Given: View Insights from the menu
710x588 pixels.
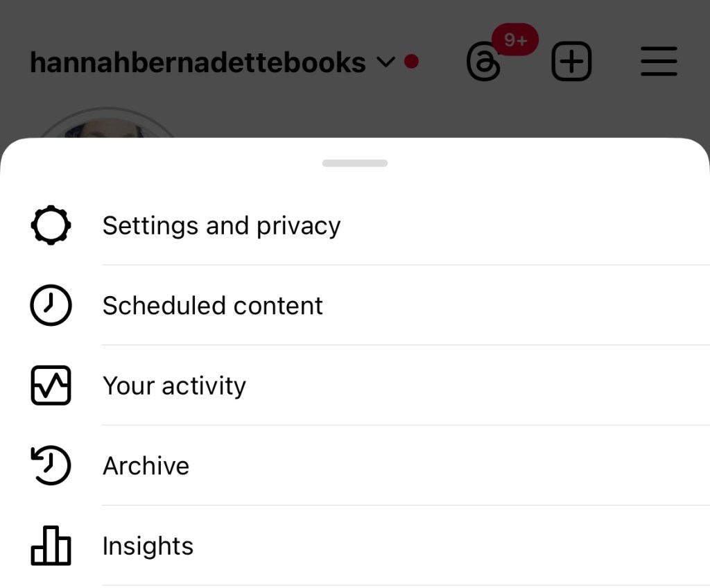Looking at the screenshot, I should click(x=148, y=546).
